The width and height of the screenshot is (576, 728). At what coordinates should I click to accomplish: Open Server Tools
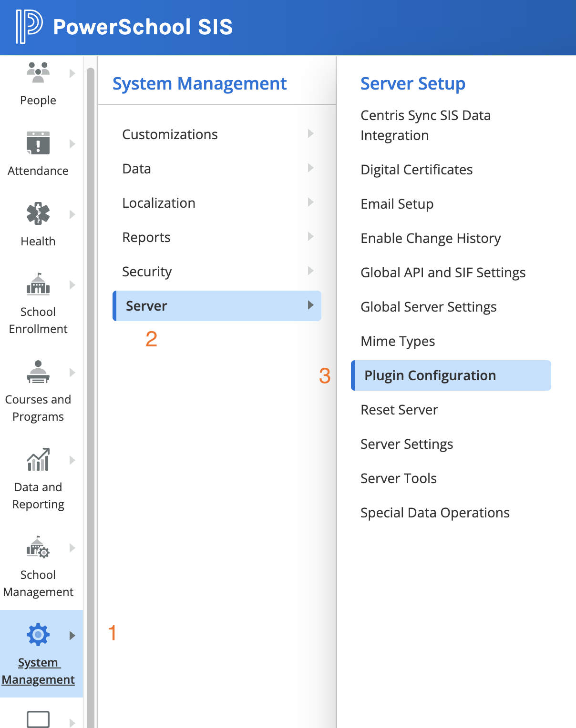coord(399,478)
